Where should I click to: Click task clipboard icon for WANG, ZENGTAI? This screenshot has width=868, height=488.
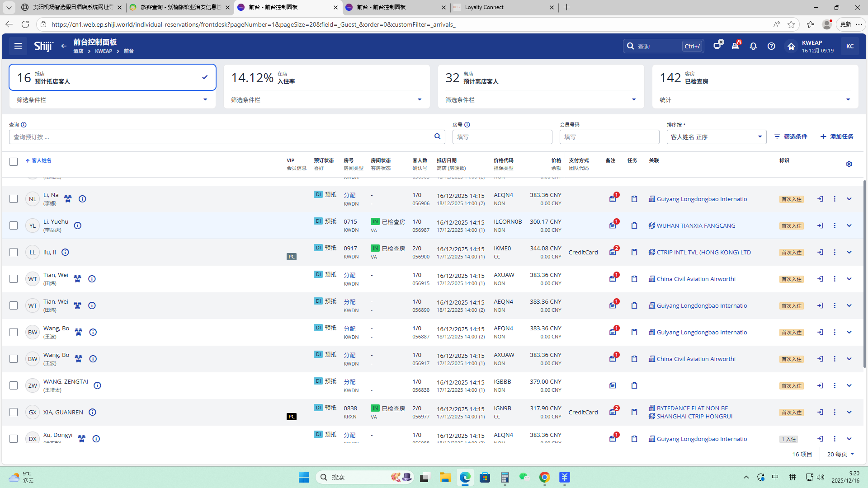point(634,385)
